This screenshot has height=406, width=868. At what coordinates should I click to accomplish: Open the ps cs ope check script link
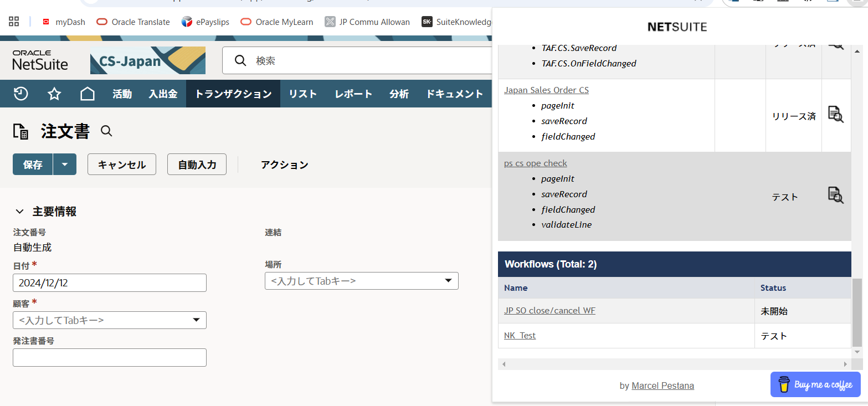pyautogui.click(x=535, y=163)
